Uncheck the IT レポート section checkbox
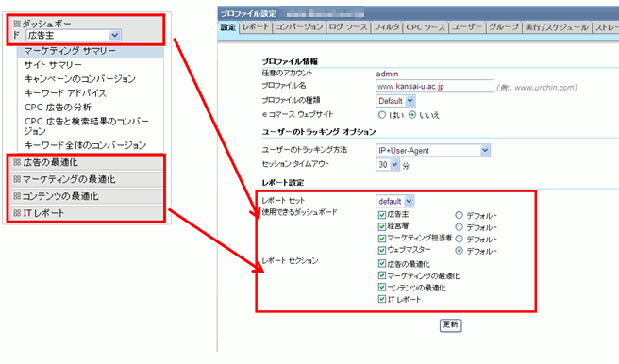This screenshot has width=619, height=364. pos(382,299)
